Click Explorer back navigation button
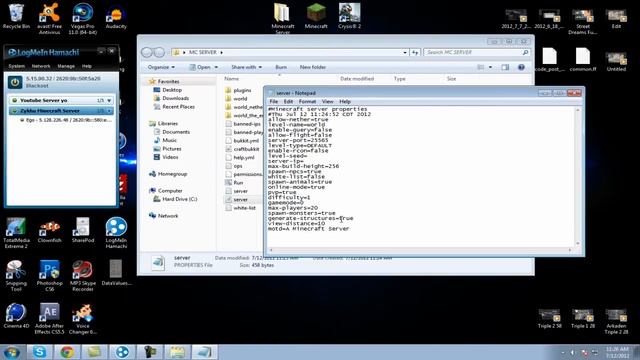Screen dimensions: 640x360 coord(147,52)
